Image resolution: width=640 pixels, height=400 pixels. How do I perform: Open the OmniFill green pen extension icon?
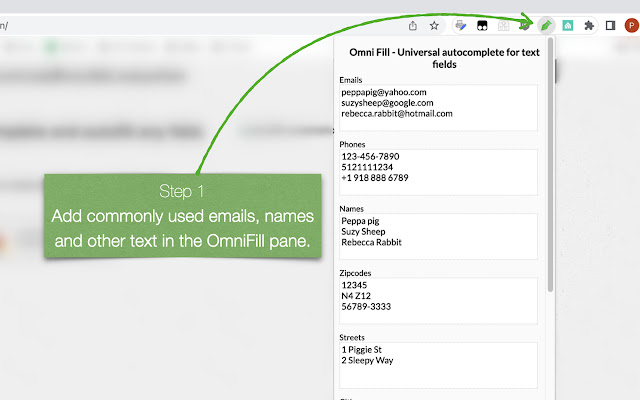tap(546, 26)
